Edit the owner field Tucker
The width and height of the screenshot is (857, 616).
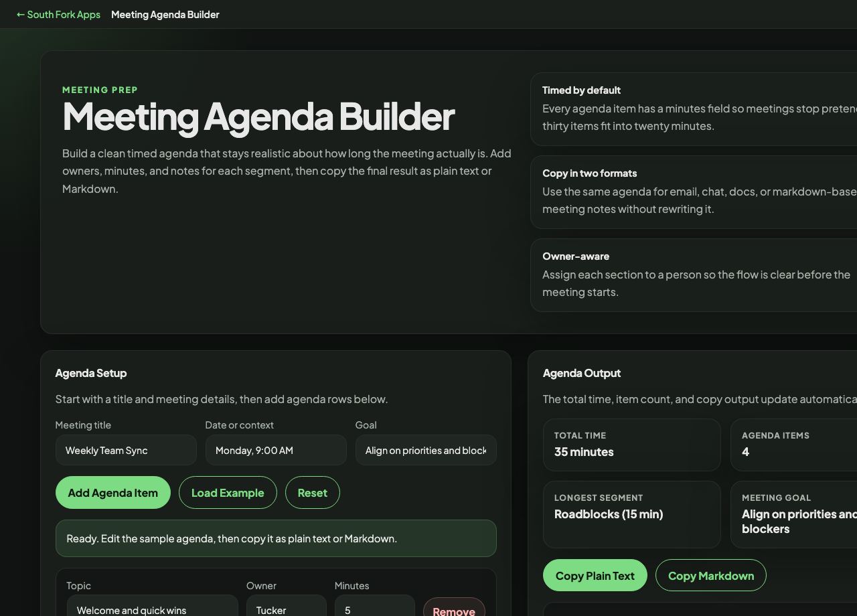click(x=287, y=606)
